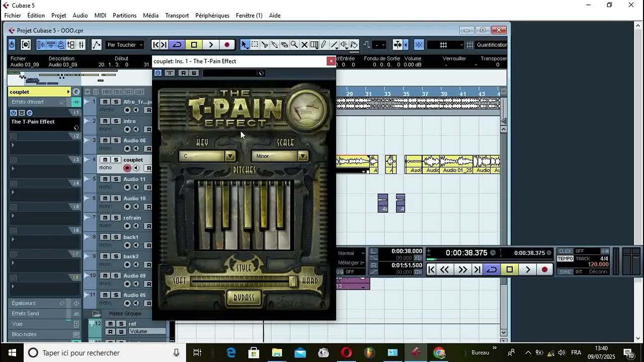
Task: Toggle monitor on Audio 11 track
Action: [136, 188]
